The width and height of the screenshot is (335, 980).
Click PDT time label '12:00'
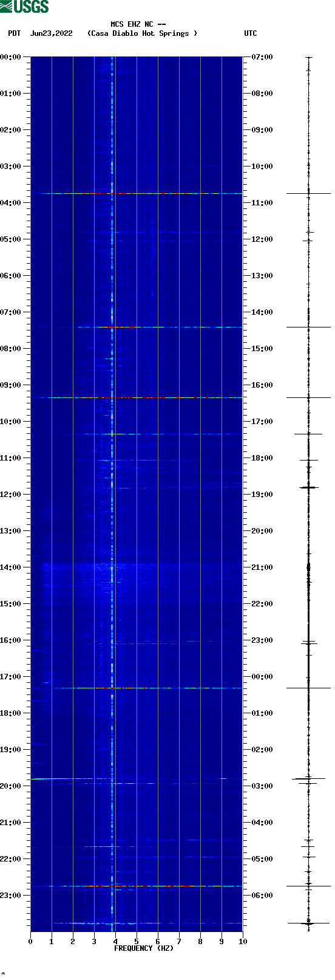click(11, 495)
